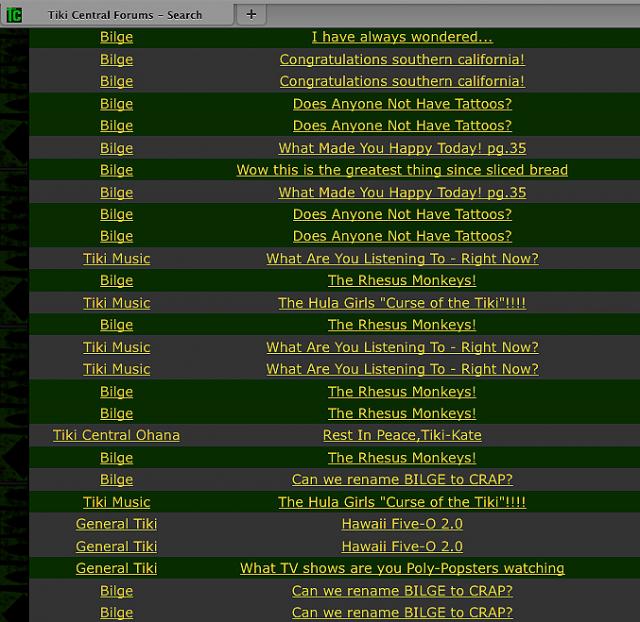Image resolution: width=640 pixels, height=622 pixels.
Task: Click Bilge beside the sliced bread topic
Action: 116,170
